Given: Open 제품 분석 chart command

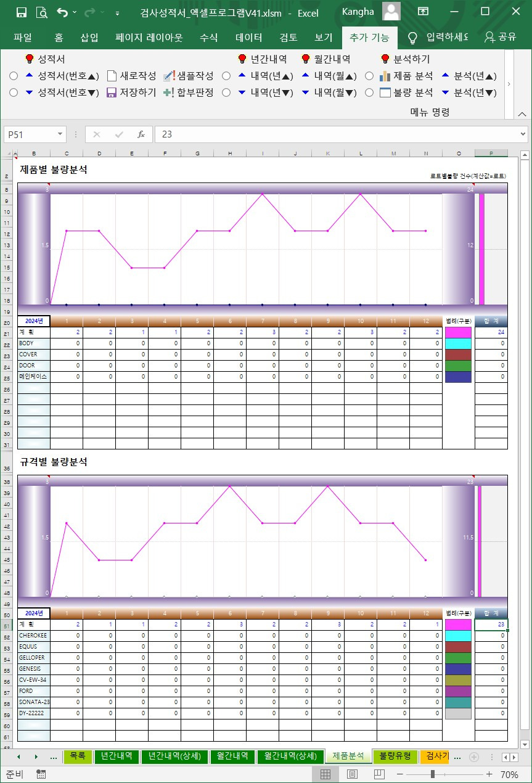Looking at the screenshot, I should (x=406, y=76).
